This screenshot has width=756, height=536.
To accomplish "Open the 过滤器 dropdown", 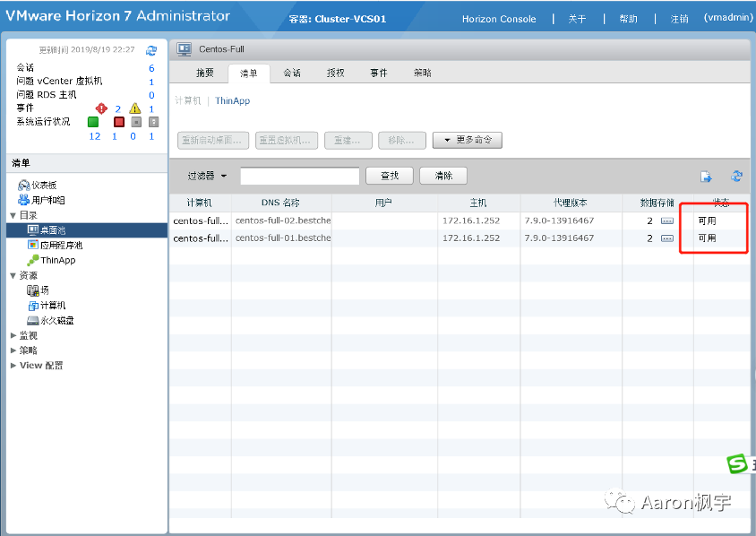I will tap(207, 176).
